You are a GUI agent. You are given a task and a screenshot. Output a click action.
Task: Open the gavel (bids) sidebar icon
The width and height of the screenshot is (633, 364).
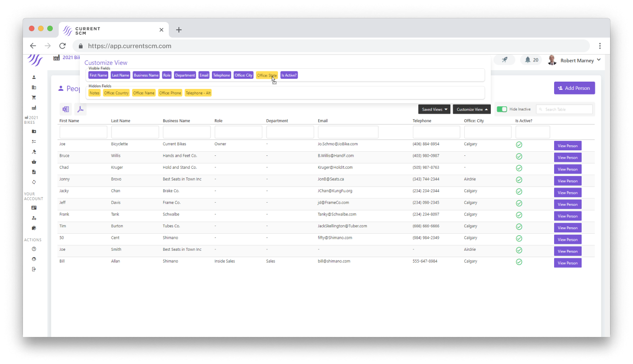coord(34,152)
